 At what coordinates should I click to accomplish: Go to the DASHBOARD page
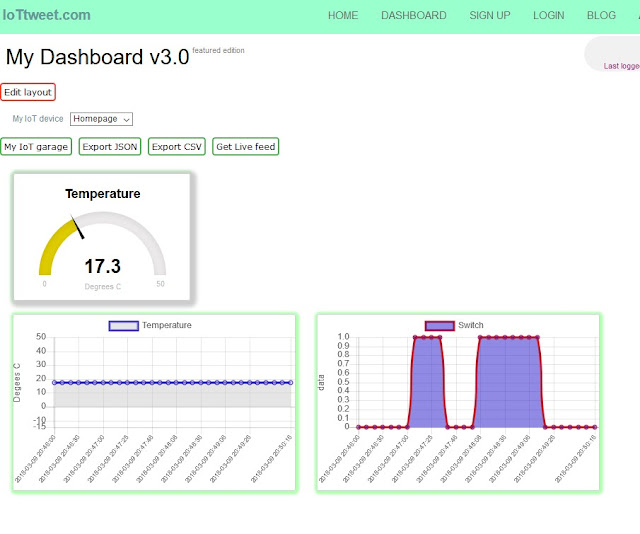(413, 16)
